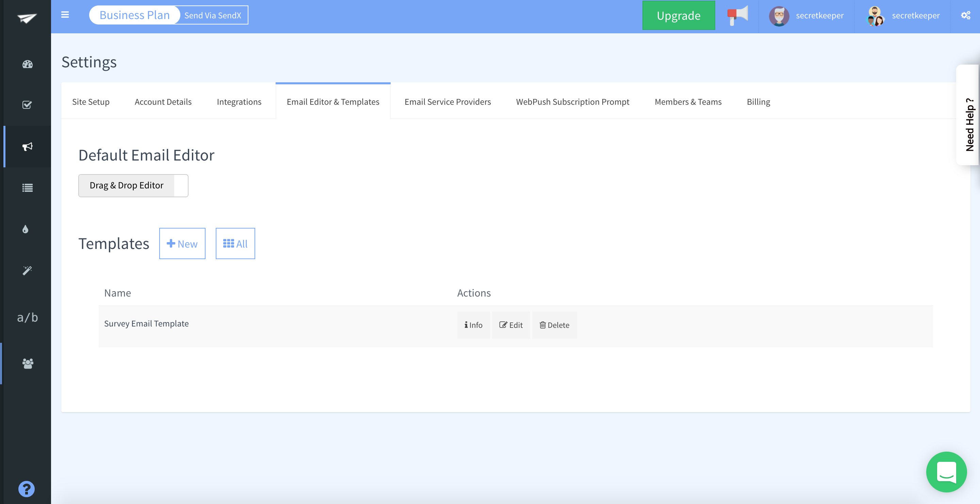Open the contacts group icon in sidebar
Image resolution: width=980 pixels, height=504 pixels.
pyautogui.click(x=27, y=363)
